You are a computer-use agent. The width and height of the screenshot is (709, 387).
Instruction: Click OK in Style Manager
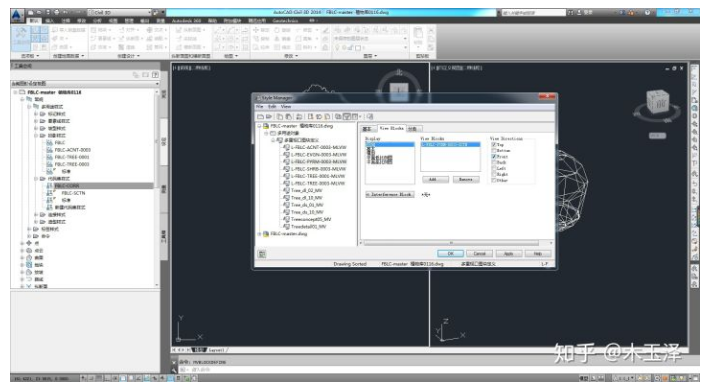coord(450,254)
